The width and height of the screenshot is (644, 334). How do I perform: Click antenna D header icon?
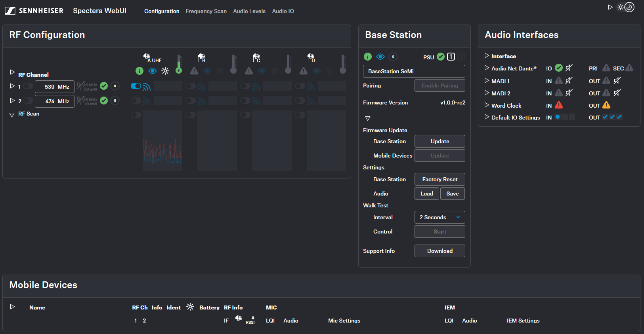tap(311, 58)
